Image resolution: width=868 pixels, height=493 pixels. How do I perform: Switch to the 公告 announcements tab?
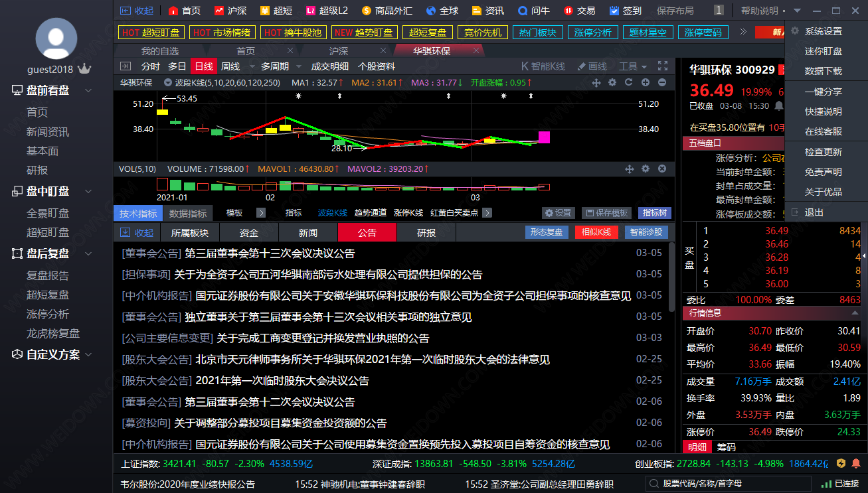point(367,233)
